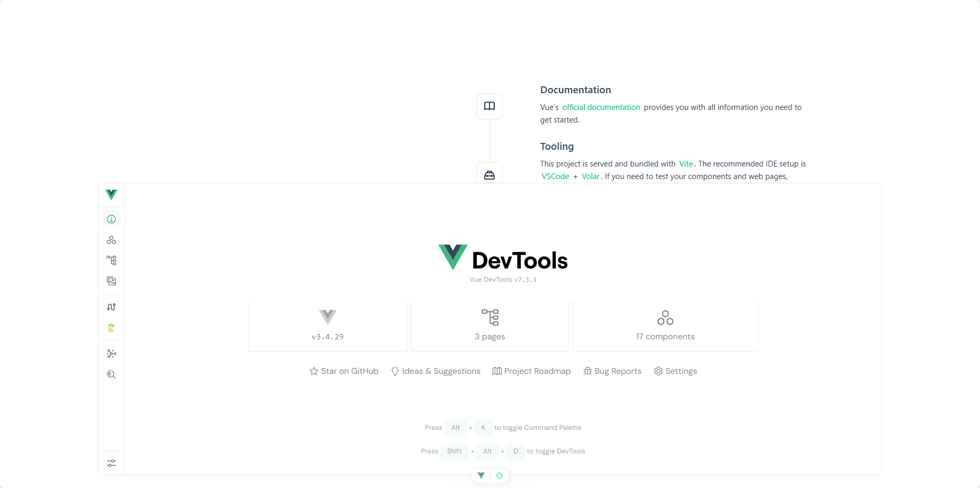
Task: Activate the component inspector target icon
Action: (x=499, y=475)
